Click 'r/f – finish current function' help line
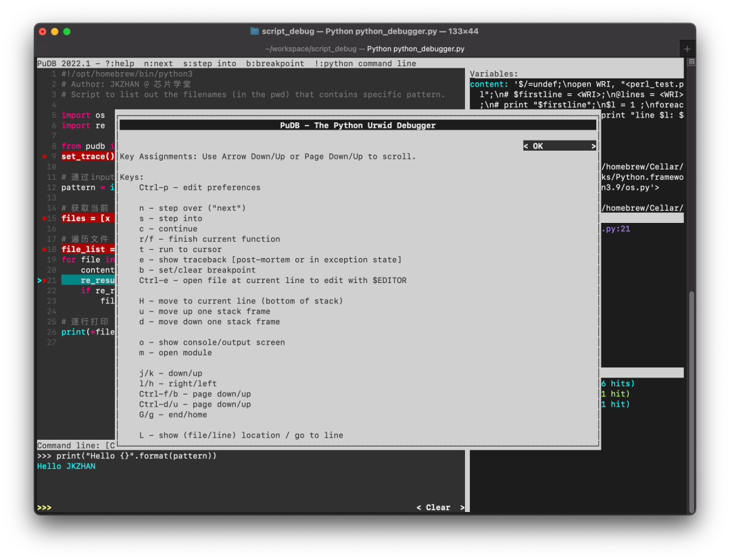Screen dimensions: 730x560 click(210, 239)
